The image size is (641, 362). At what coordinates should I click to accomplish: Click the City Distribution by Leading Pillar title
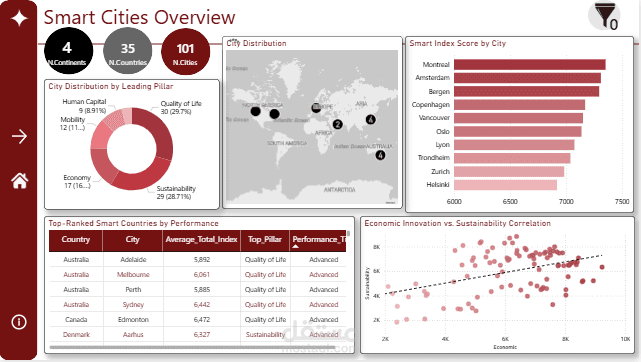click(111, 86)
